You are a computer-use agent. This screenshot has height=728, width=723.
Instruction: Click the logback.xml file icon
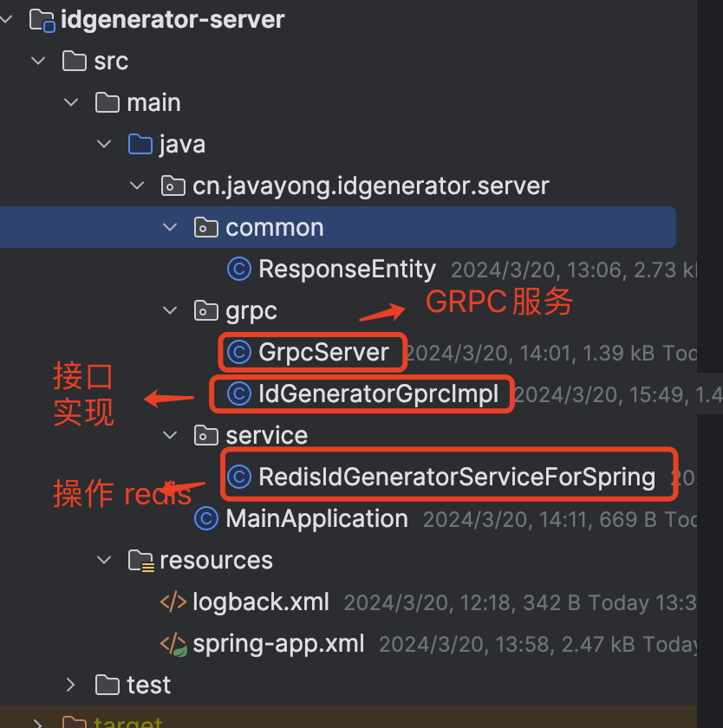point(173,602)
